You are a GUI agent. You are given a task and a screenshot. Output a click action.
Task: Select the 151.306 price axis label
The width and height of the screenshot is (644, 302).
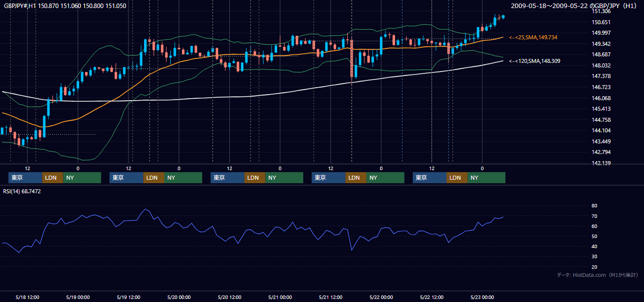point(601,11)
